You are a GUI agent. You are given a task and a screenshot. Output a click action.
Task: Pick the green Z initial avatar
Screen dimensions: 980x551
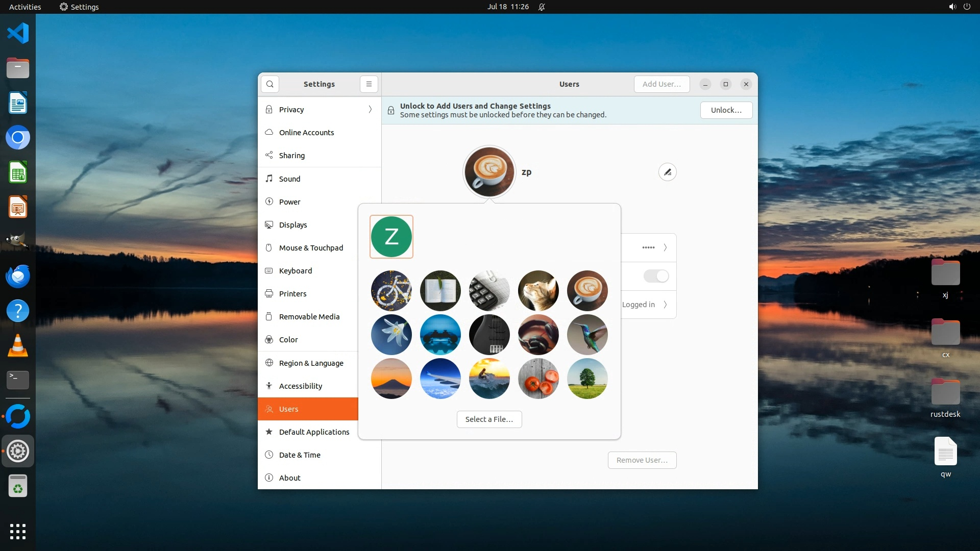391,237
